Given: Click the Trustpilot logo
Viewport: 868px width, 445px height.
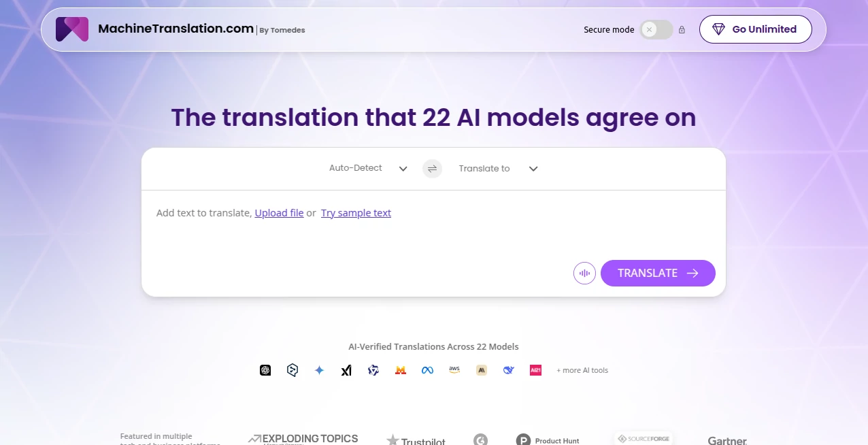Looking at the screenshot, I should tap(416, 440).
